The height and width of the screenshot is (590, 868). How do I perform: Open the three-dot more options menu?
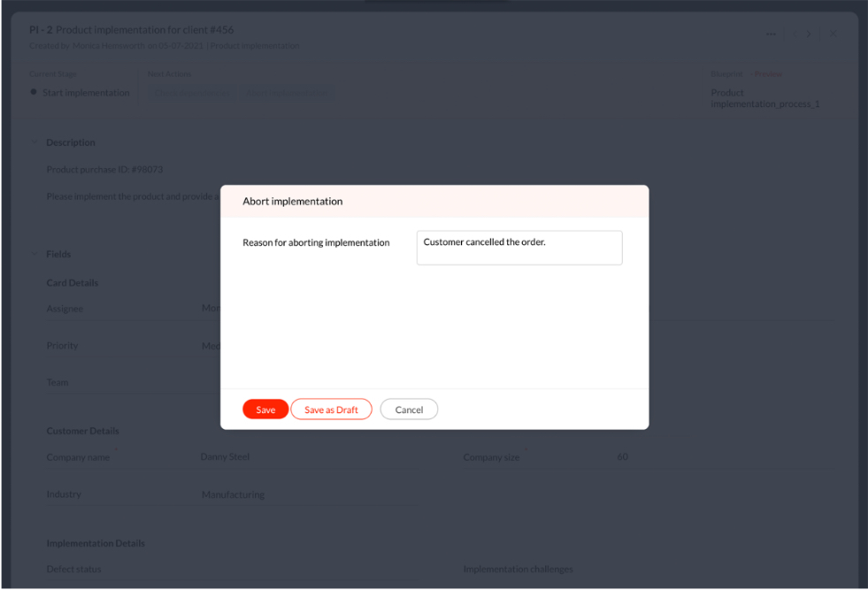(x=771, y=34)
